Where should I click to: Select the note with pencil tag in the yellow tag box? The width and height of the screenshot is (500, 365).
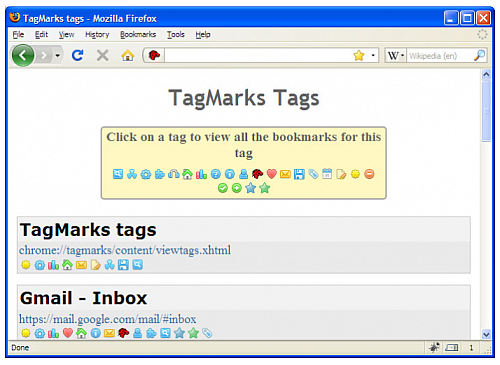[x=341, y=174]
